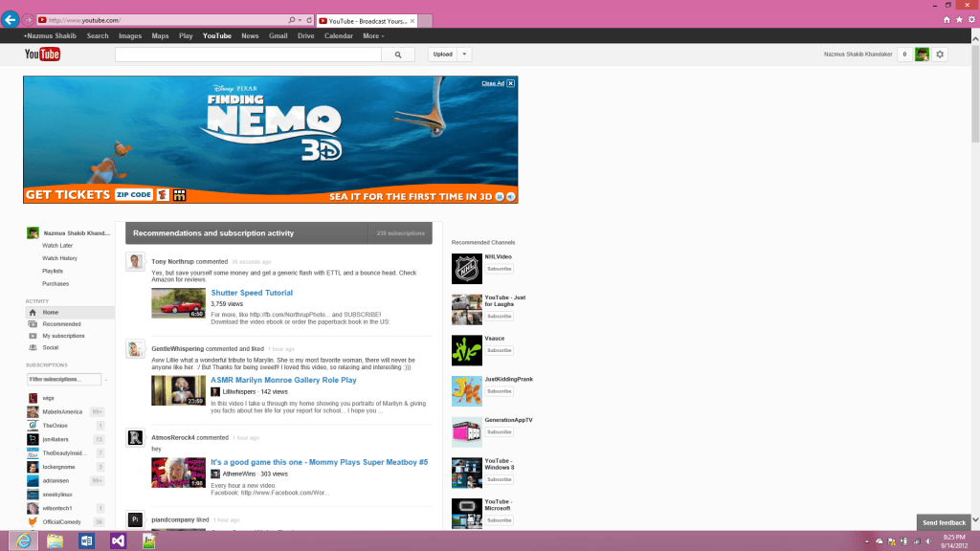
Task: Subscribe to the Vsauce channel
Action: tap(500, 350)
